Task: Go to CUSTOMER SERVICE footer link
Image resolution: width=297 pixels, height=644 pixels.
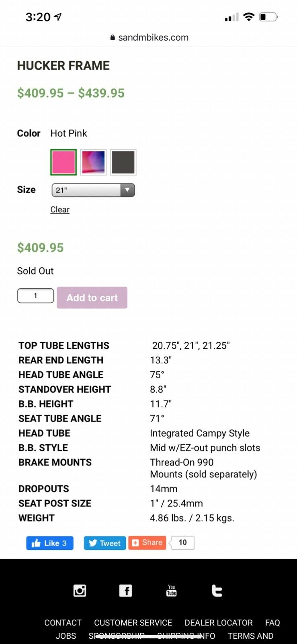Action: [133, 623]
